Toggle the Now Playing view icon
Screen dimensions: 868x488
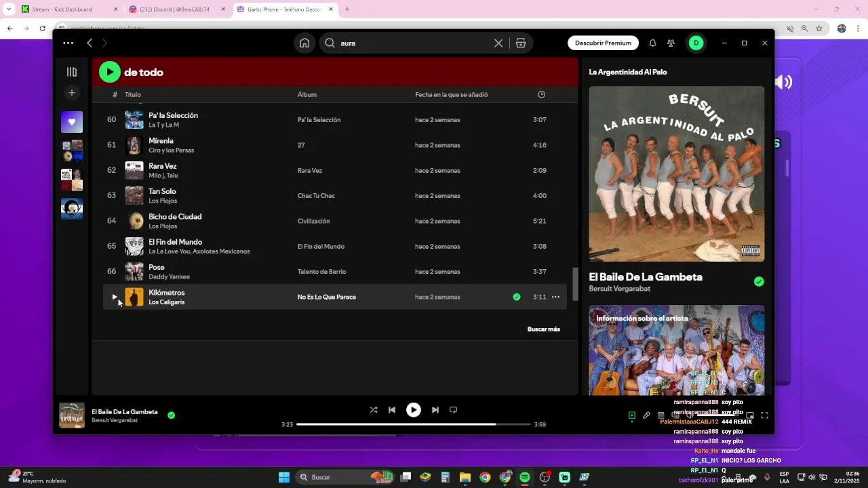(631, 415)
